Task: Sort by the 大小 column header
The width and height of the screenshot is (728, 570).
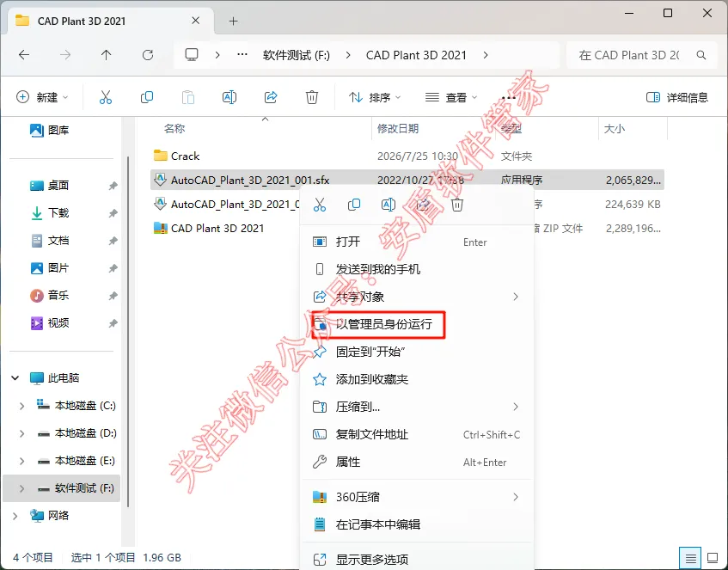Action: point(615,128)
